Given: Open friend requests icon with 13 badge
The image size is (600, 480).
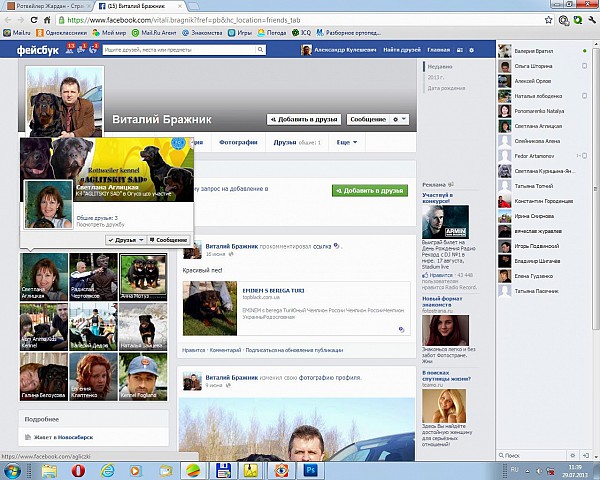Looking at the screenshot, I should coord(70,49).
